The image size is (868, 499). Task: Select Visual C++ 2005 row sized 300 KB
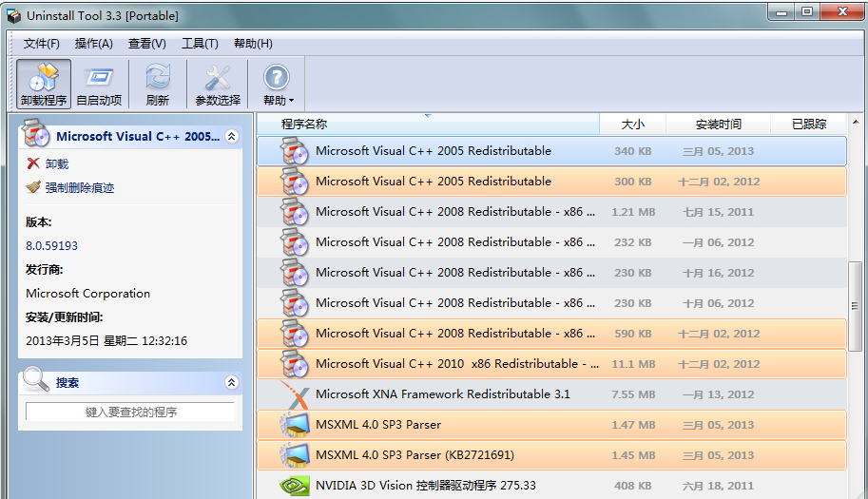pyautogui.click(x=552, y=182)
